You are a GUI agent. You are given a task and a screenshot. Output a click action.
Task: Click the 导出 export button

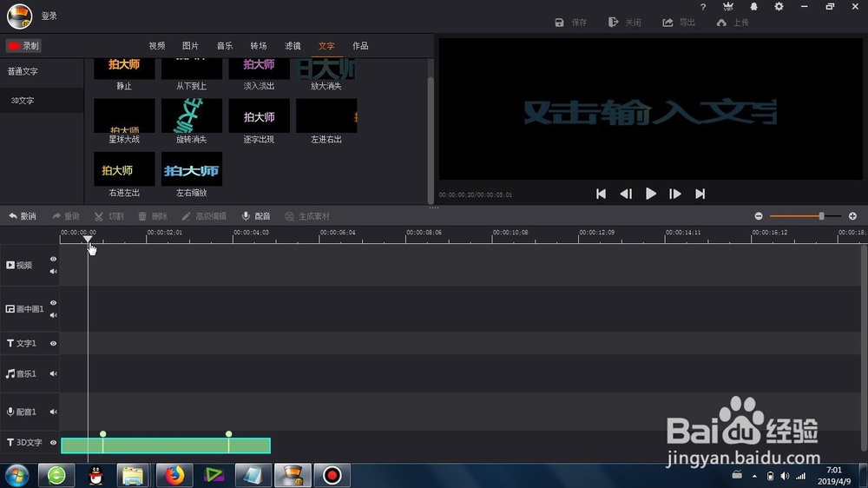pyautogui.click(x=679, y=23)
